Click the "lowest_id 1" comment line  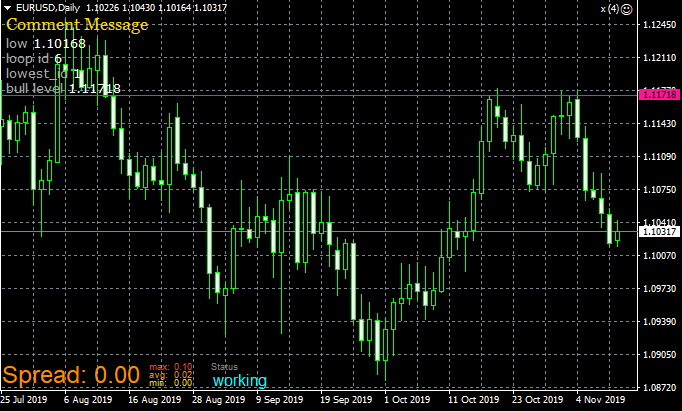tap(43, 74)
